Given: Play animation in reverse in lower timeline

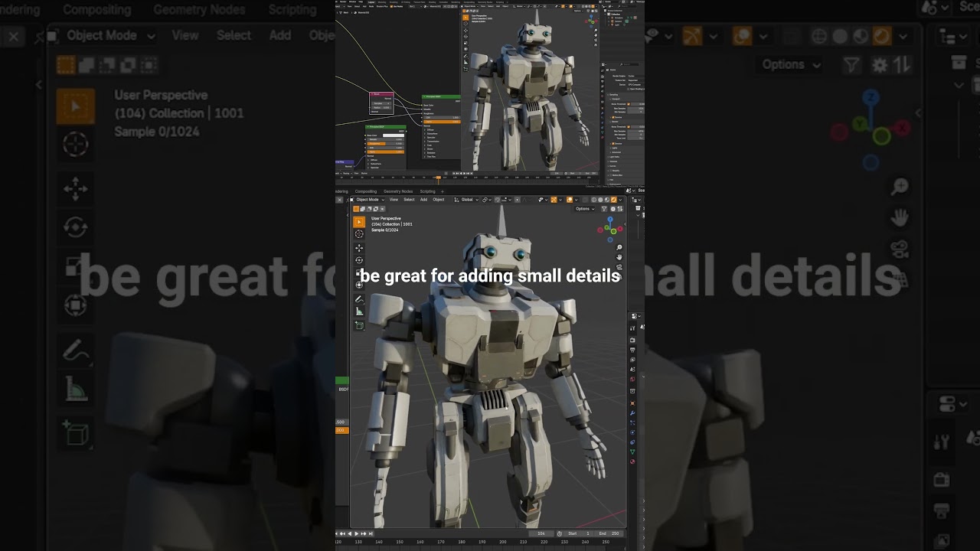Looking at the screenshot, I should pyautogui.click(x=350, y=533).
